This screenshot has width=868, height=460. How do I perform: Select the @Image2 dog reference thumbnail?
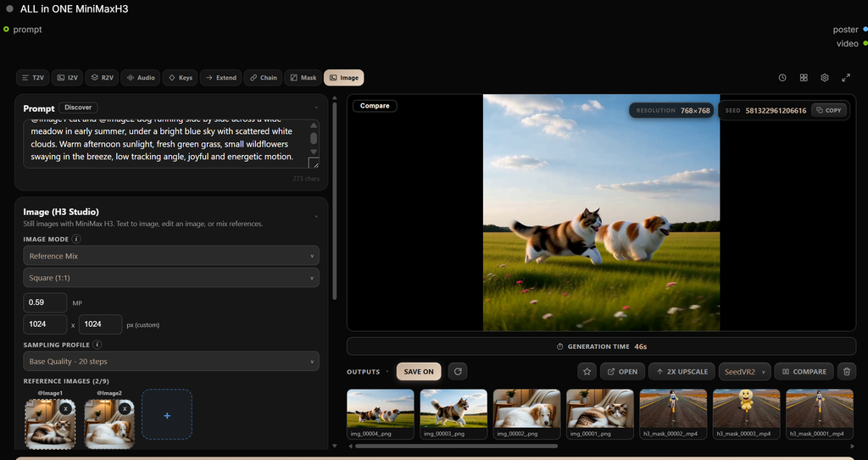tap(109, 424)
